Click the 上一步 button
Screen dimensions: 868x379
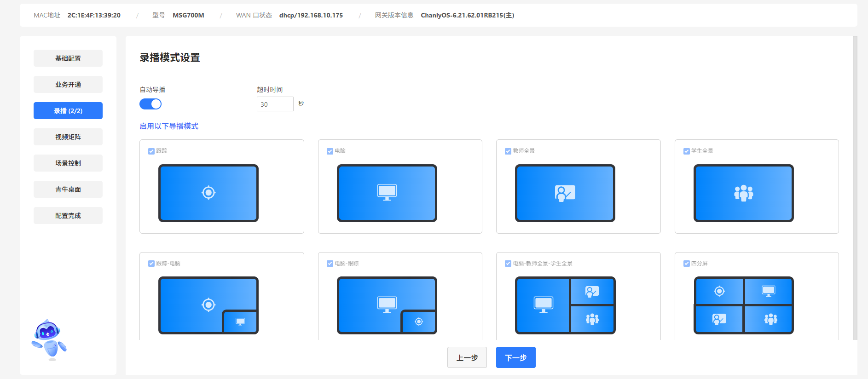point(467,357)
